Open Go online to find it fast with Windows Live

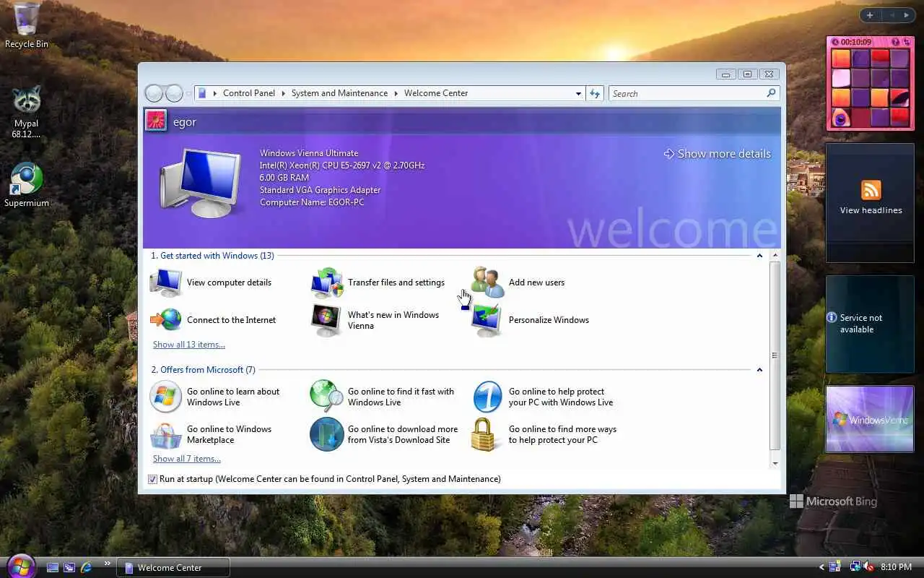pos(383,397)
